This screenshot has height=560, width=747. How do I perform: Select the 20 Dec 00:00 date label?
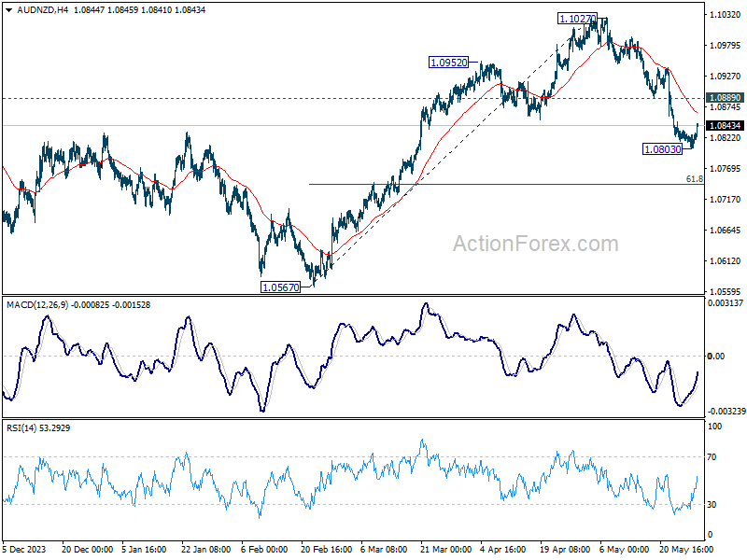tap(87, 549)
